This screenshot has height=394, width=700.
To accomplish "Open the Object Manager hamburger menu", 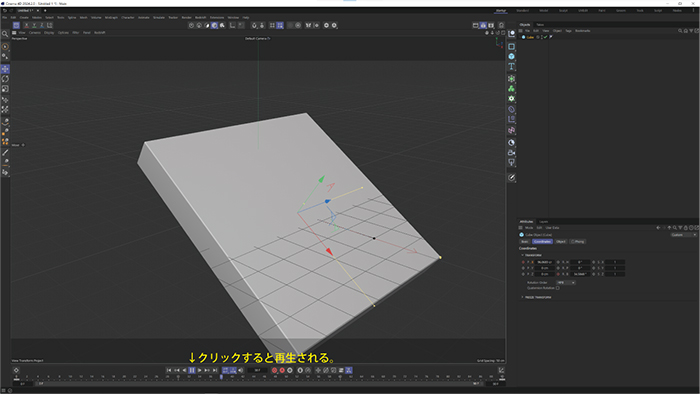I will tap(521, 31).
